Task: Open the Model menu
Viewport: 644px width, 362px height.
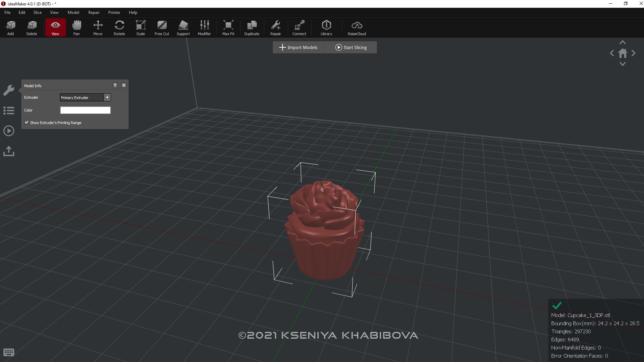Action: click(x=73, y=13)
